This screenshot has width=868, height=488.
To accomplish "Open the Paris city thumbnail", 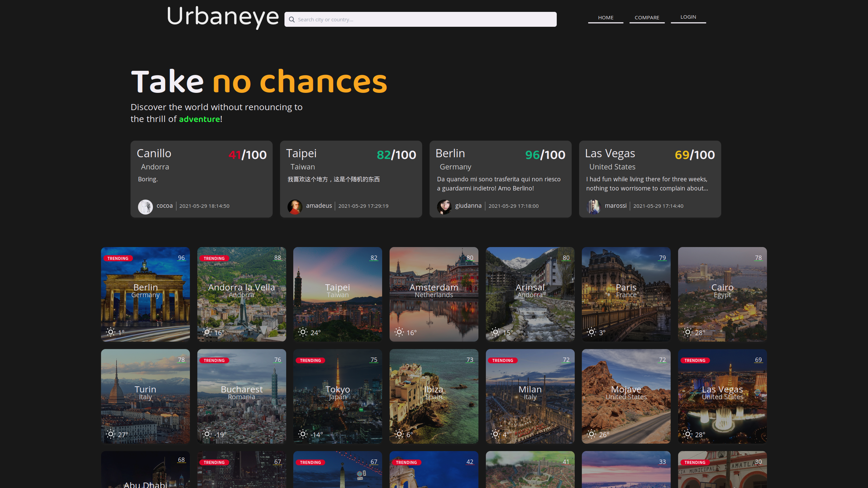I will (626, 294).
